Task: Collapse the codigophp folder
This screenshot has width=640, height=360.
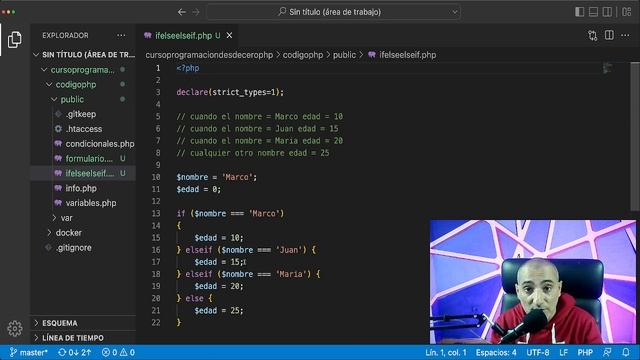Action: click(84, 84)
